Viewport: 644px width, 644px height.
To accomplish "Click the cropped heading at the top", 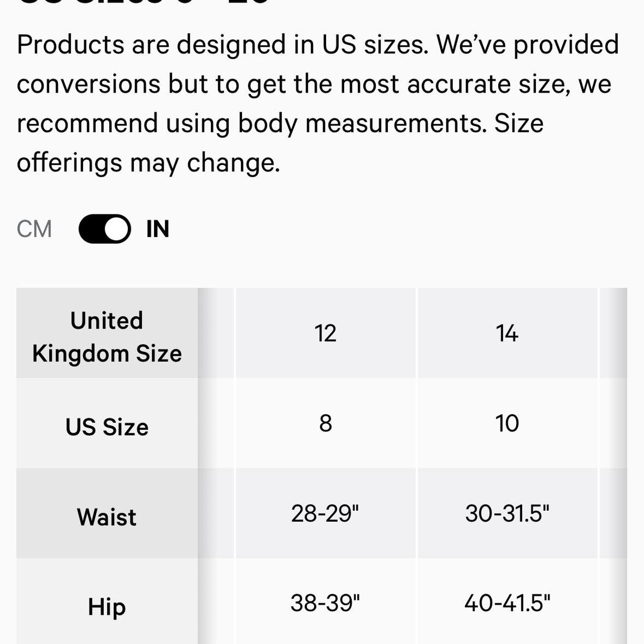I will [143, 3].
